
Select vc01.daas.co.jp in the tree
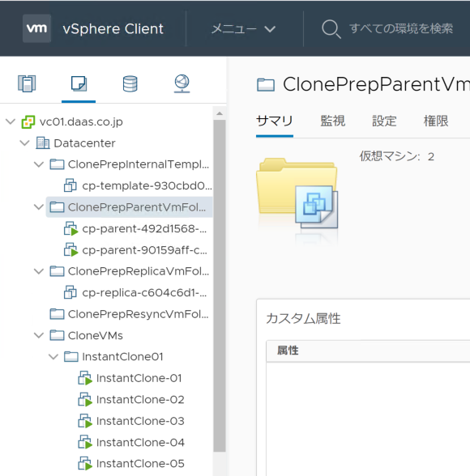tap(81, 121)
